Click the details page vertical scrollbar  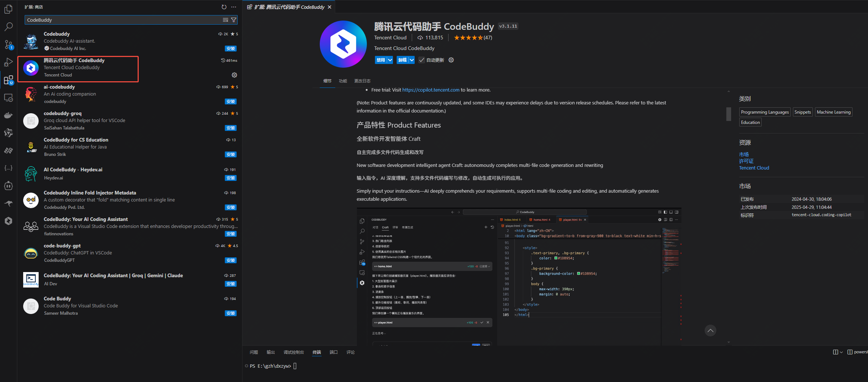729,114
